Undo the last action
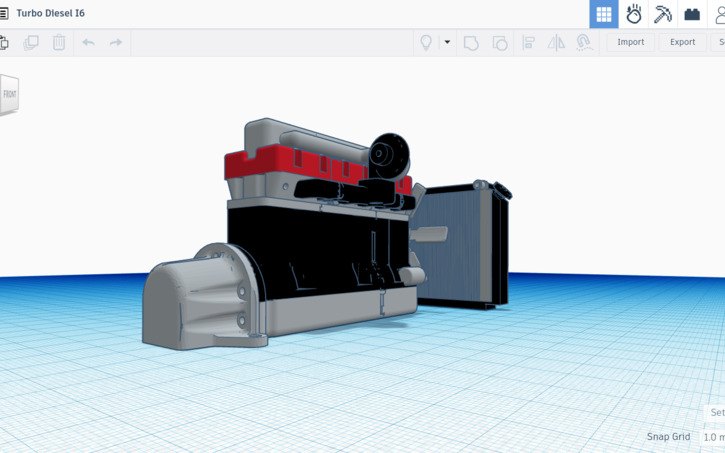This screenshot has height=453, width=725. 88,43
